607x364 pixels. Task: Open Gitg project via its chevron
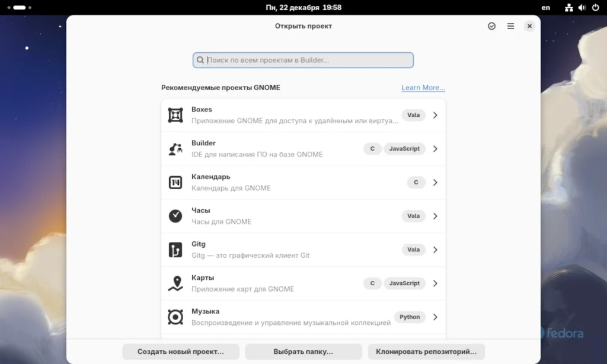coord(435,250)
